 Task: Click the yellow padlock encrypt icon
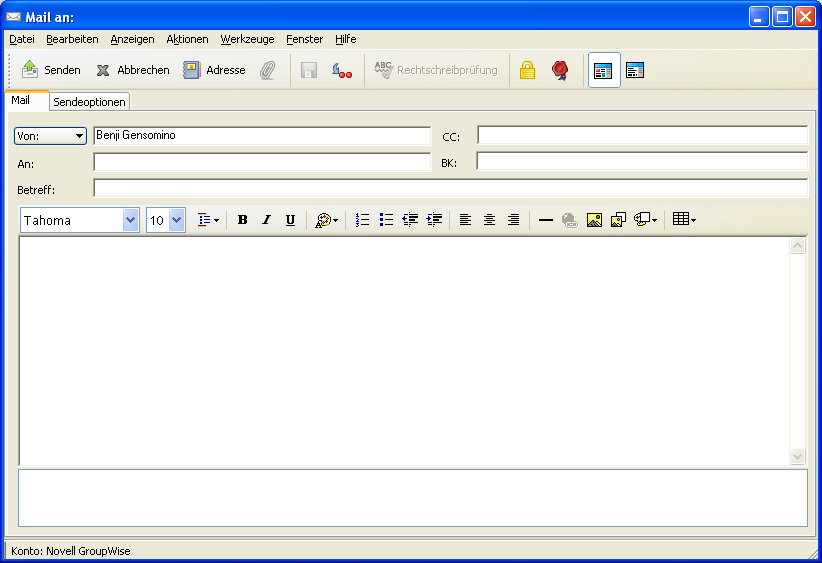527,70
